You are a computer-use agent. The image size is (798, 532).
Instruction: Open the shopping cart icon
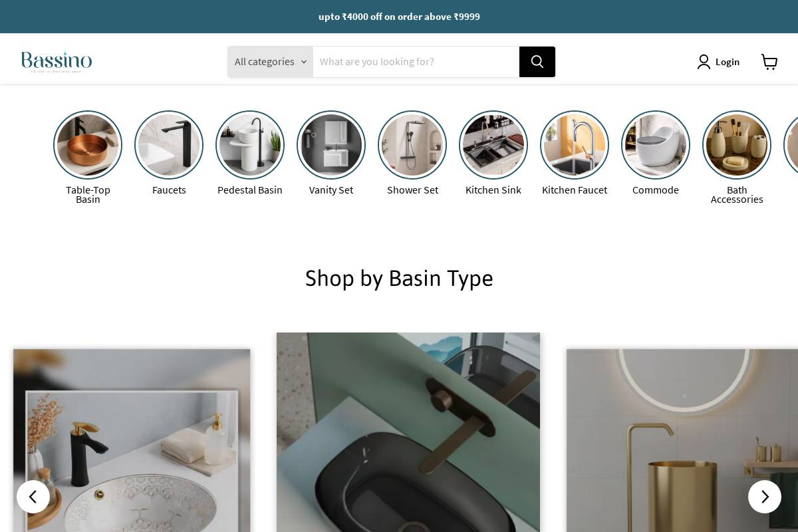[769, 62]
